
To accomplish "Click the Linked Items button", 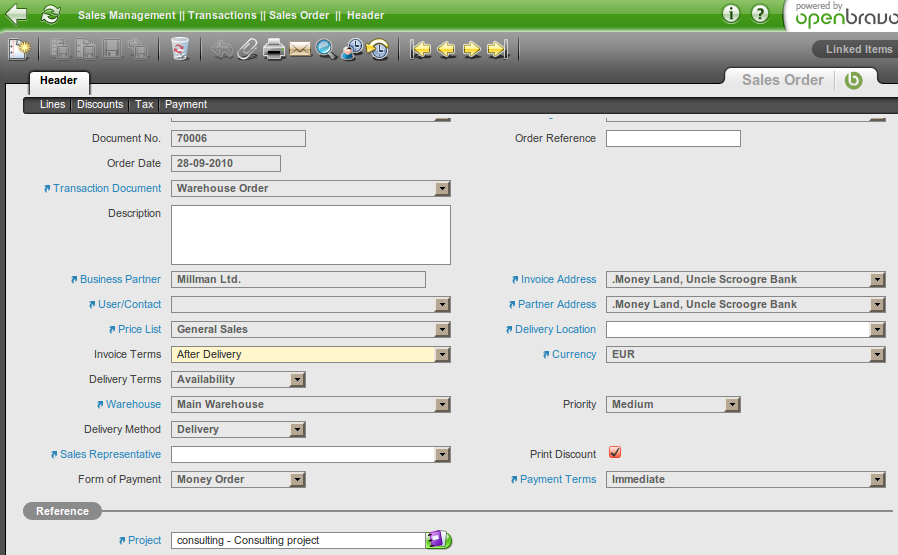I will [858, 49].
